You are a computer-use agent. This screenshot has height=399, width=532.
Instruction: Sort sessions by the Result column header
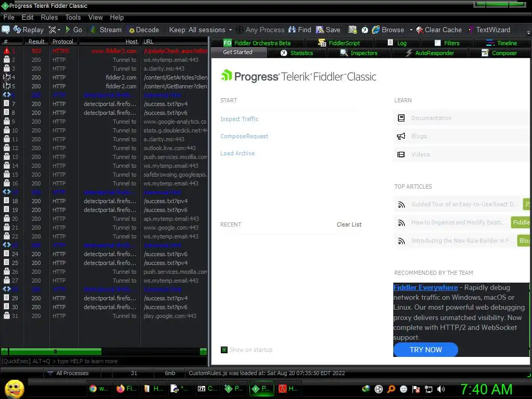36,42
